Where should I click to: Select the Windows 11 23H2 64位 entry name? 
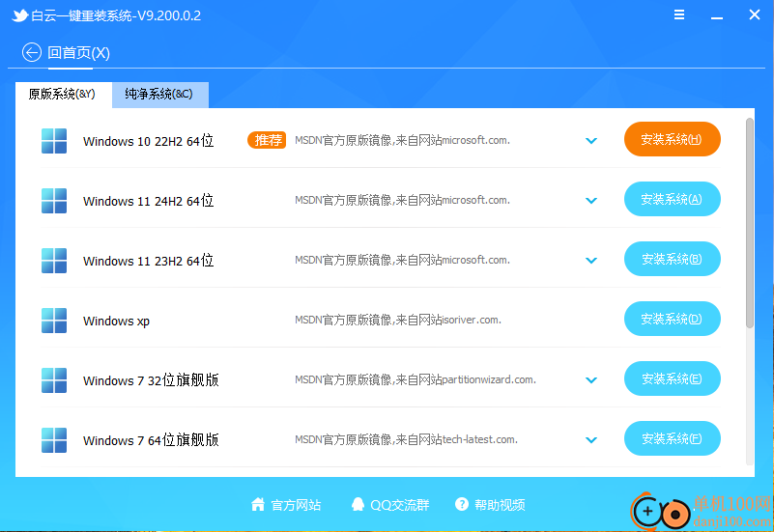148,261
